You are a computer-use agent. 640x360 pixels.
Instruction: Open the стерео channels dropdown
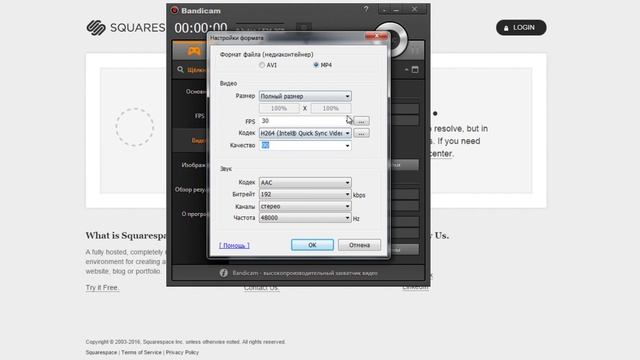tap(305, 206)
